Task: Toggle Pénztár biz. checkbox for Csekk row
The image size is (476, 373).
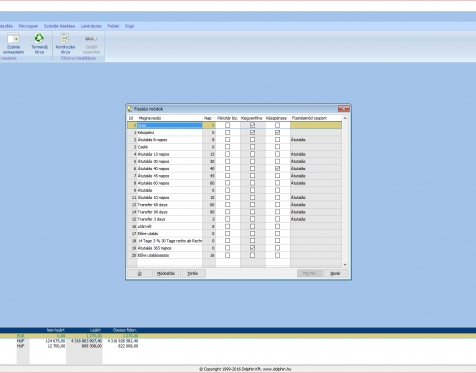Action: (227, 147)
